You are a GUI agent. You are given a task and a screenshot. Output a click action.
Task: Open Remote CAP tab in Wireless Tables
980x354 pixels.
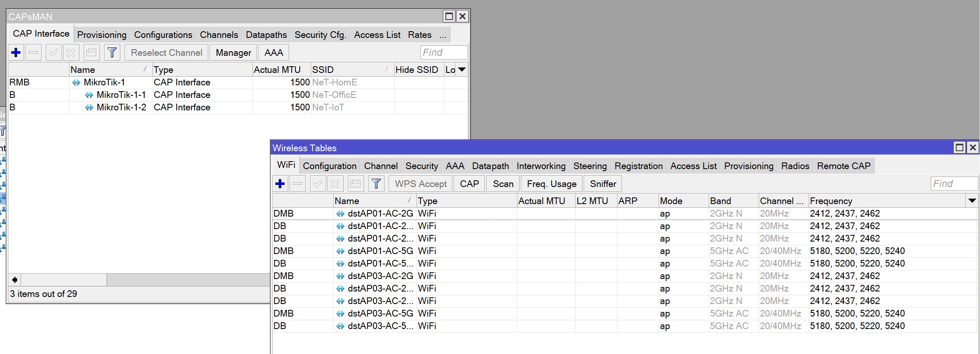[844, 166]
